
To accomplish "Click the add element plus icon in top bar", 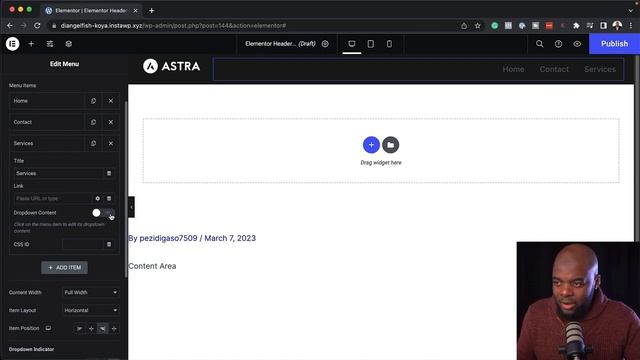I will [x=31, y=44].
